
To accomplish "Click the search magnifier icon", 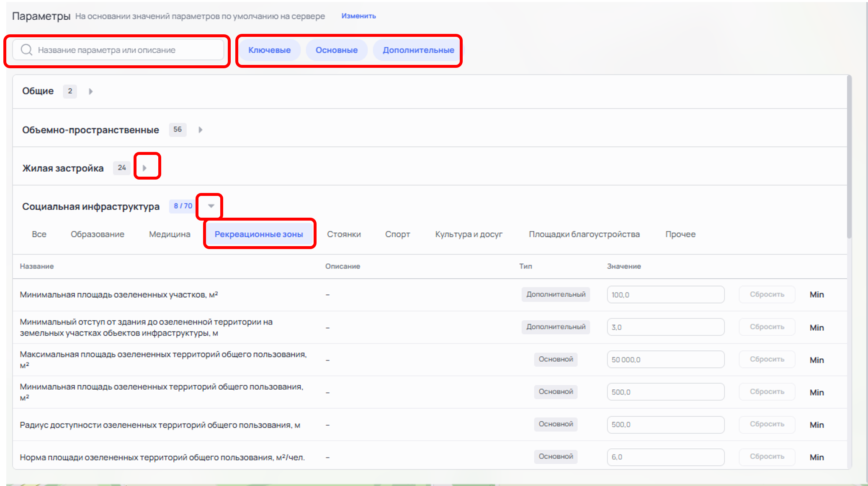I will pos(26,50).
